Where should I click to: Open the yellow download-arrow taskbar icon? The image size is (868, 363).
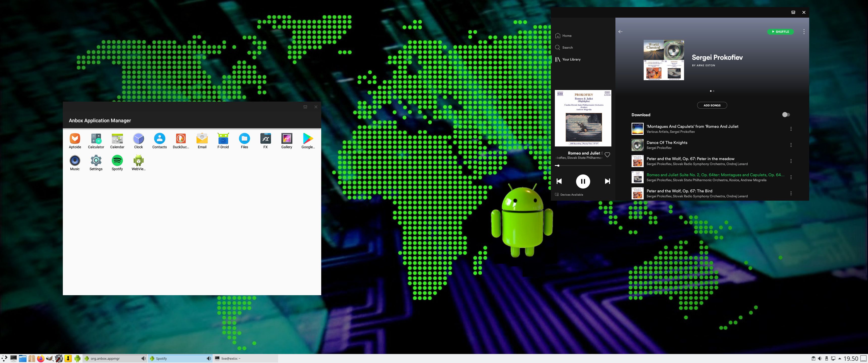pos(68,359)
